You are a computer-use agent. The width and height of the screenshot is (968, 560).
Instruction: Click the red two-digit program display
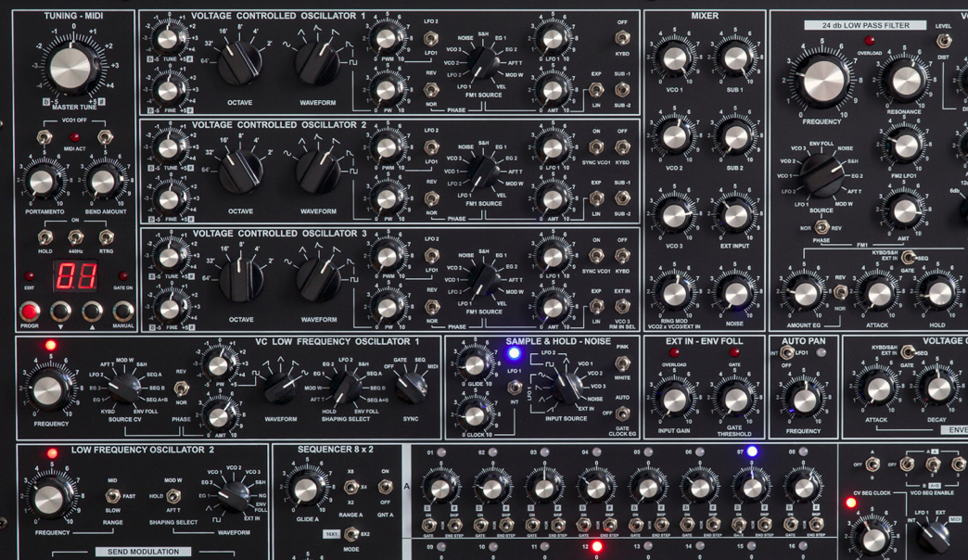click(77, 276)
